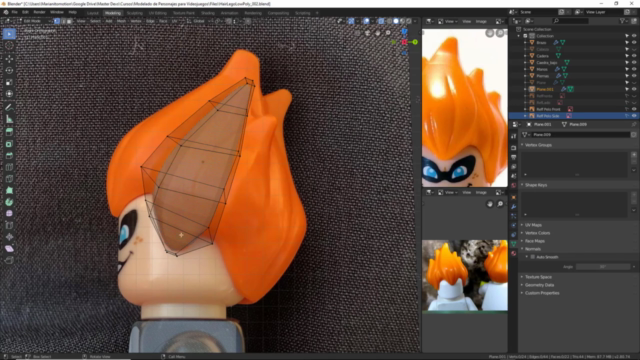This screenshot has width=640, height=360.
Task: Enable vertex select mode
Action: (57, 21)
